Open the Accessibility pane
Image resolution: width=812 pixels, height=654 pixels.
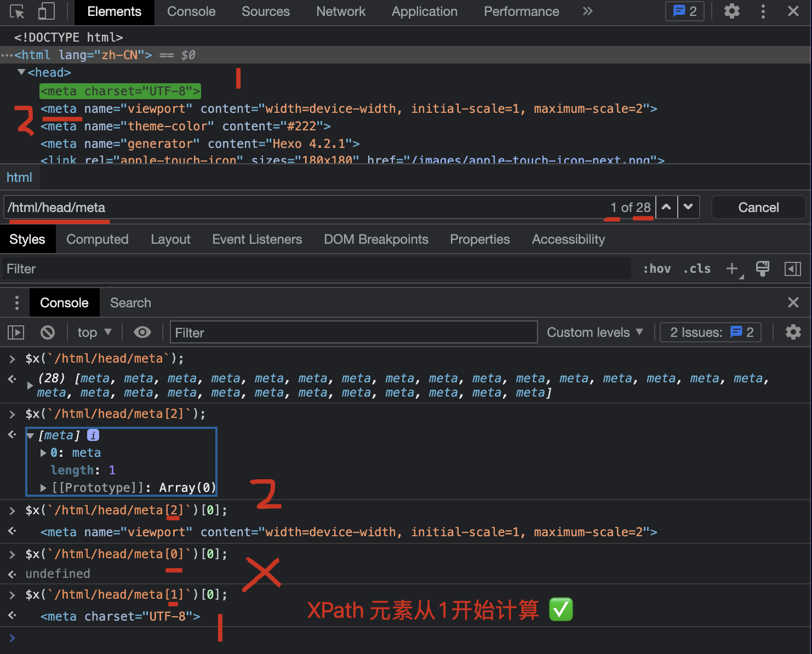[x=568, y=239]
